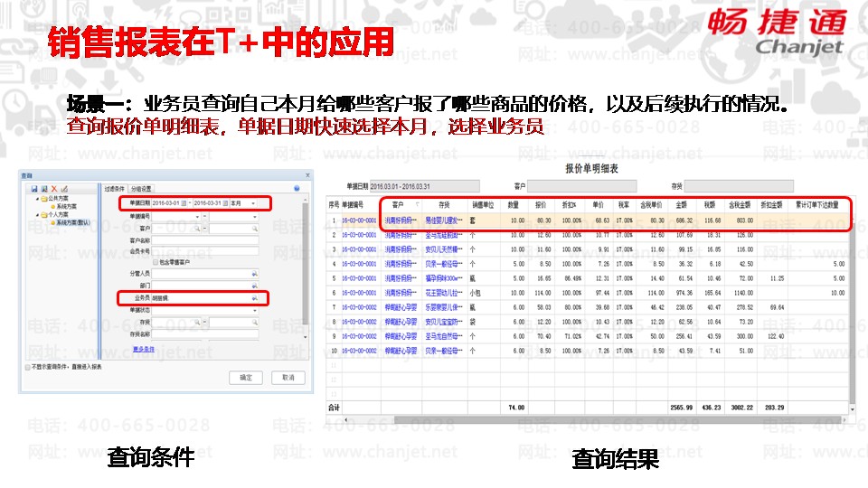Image resolution: width=868 pixels, height=488 pixels.
Task: Select 系统方案(默认) under 个人方案
Action: 71,222
